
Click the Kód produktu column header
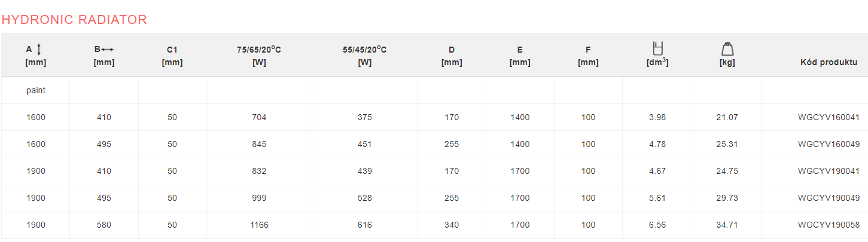[x=829, y=62]
